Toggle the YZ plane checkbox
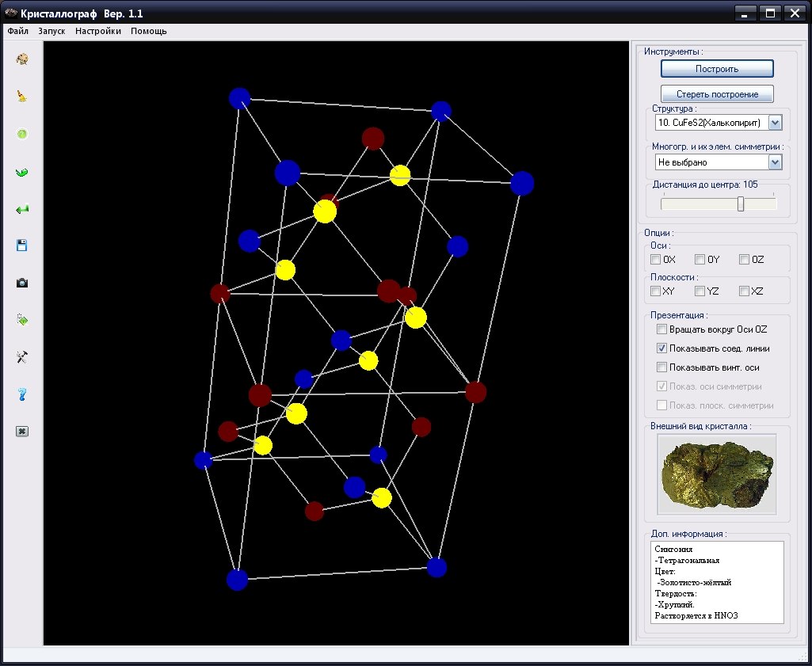The height and width of the screenshot is (666, 812). pos(700,291)
